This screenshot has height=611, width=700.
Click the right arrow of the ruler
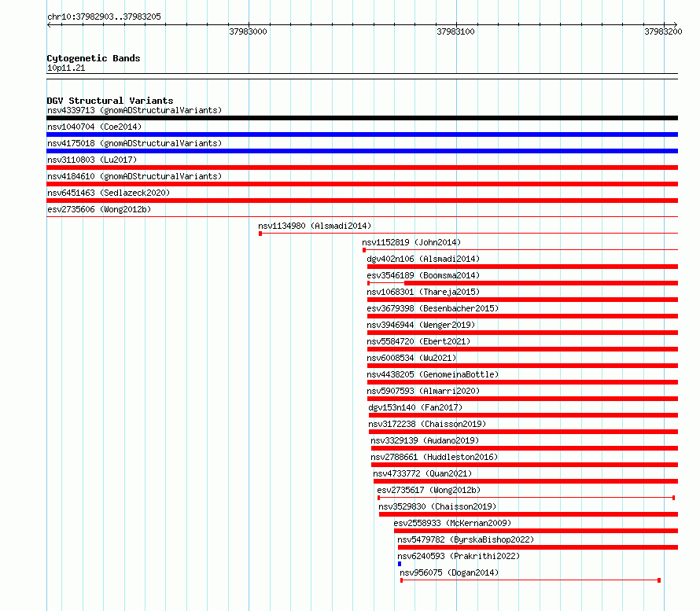coord(675,25)
